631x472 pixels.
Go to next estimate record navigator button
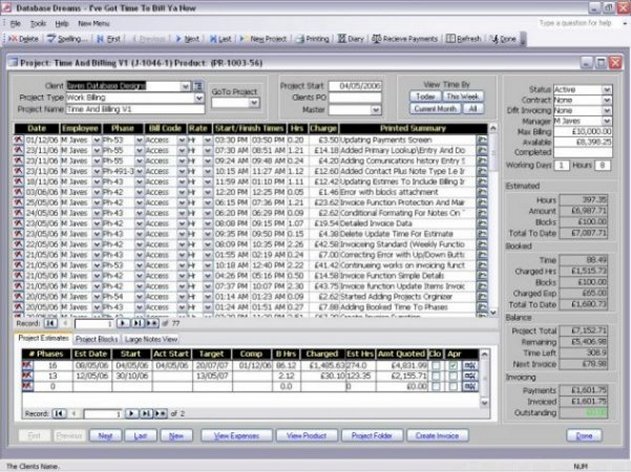coord(132,413)
